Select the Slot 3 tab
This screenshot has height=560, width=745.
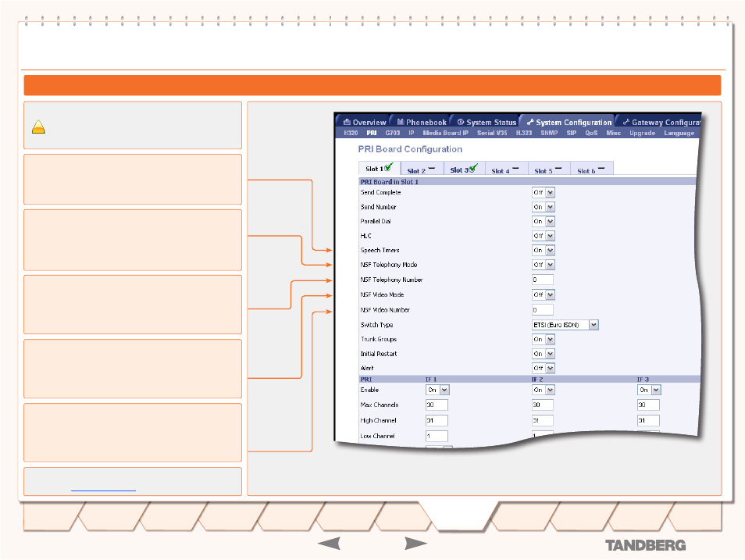click(464, 169)
